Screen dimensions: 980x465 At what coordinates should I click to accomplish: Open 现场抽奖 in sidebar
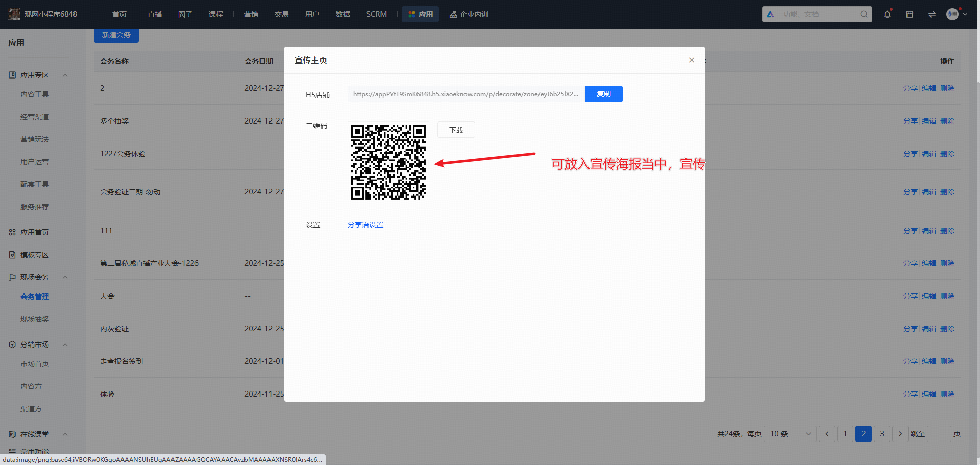tap(35, 319)
